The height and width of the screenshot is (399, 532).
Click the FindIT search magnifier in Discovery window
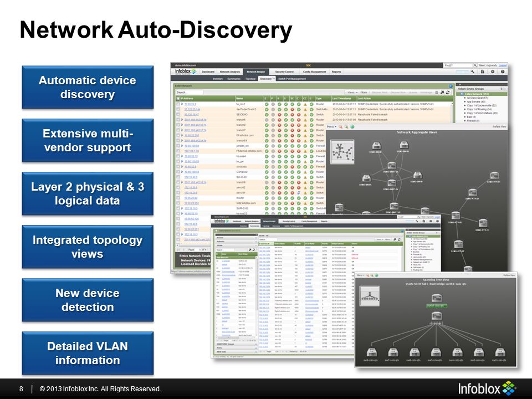[x=475, y=65]
